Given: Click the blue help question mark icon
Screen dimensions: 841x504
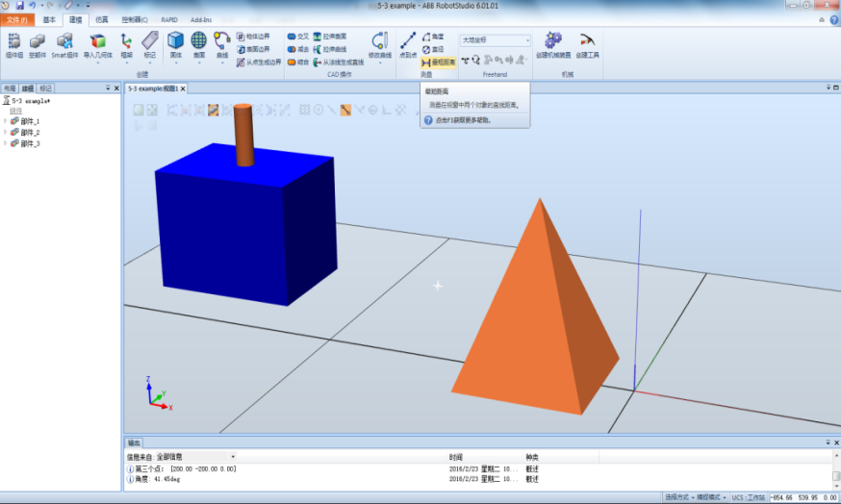Looking at the screenshot, I should (834, 20).
